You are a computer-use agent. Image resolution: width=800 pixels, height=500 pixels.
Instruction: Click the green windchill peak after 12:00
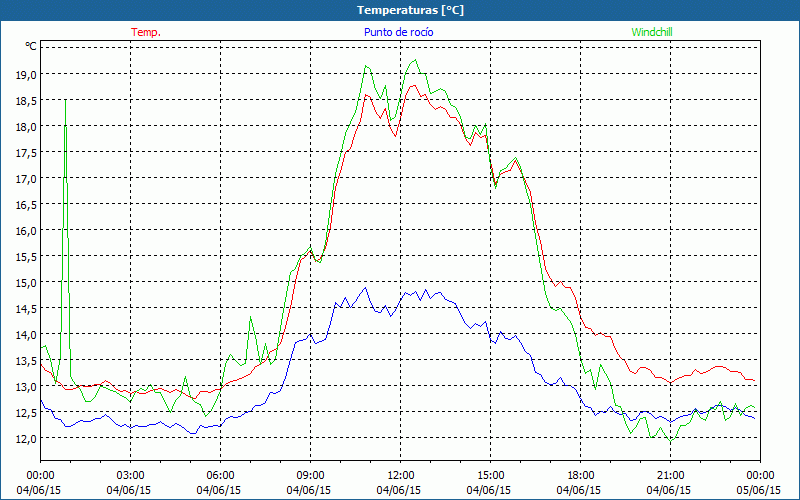coord(416,60)
